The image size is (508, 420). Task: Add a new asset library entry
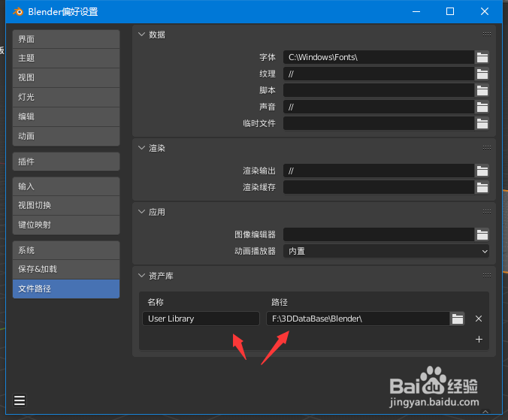(479, 339)
